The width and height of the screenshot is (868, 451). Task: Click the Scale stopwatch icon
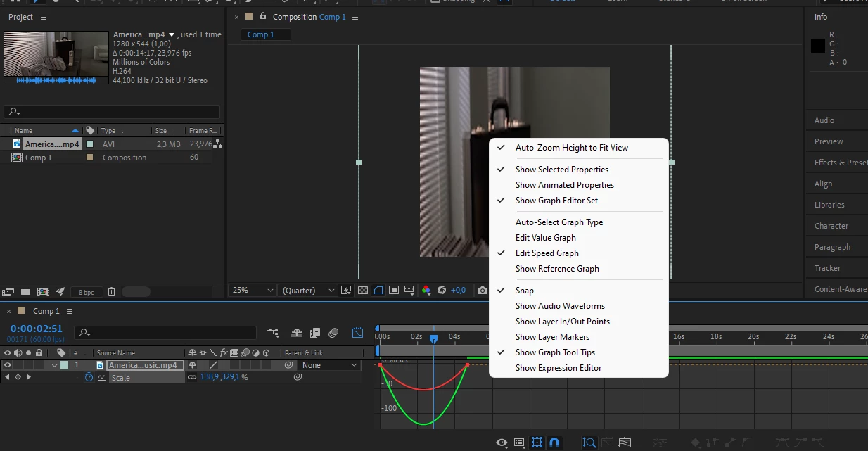tap(89, 377)
